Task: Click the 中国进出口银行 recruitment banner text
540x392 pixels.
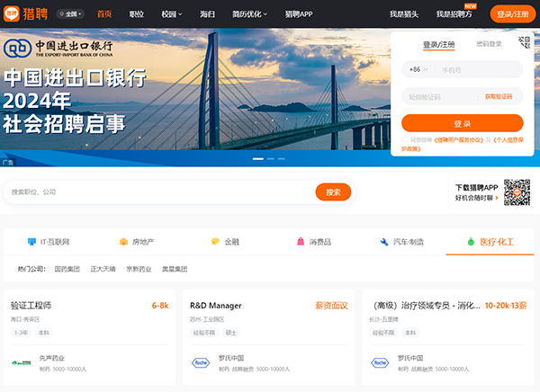Action: coord(75,101)
